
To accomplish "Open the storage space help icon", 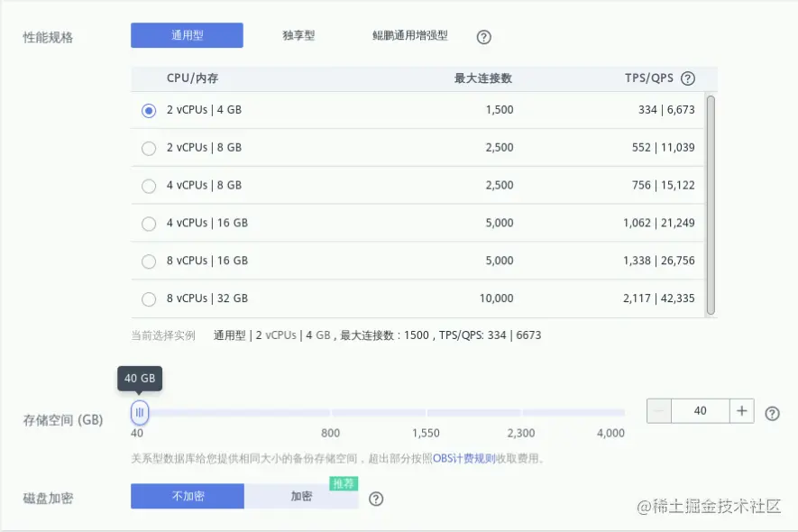I will pos(772,413).
